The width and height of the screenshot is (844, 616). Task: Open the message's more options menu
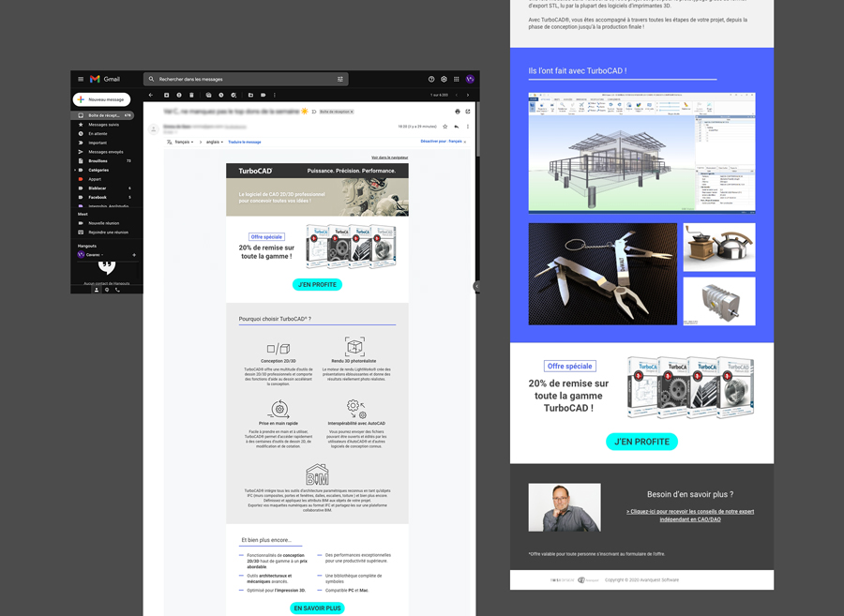click(x=467, y=127)
